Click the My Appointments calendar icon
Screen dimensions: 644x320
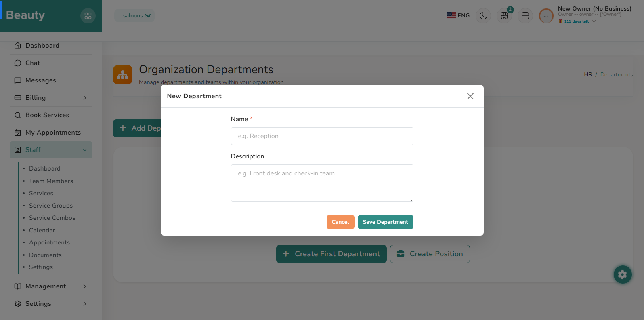(x=18, y=133)
